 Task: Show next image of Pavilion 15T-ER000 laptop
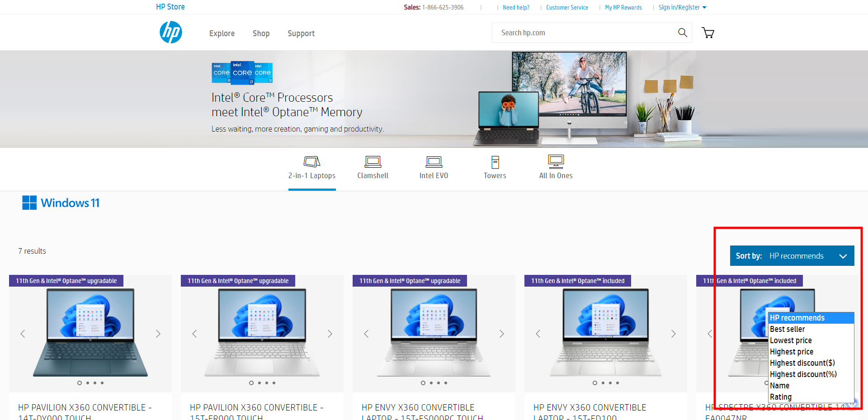(x=330, y=334)
